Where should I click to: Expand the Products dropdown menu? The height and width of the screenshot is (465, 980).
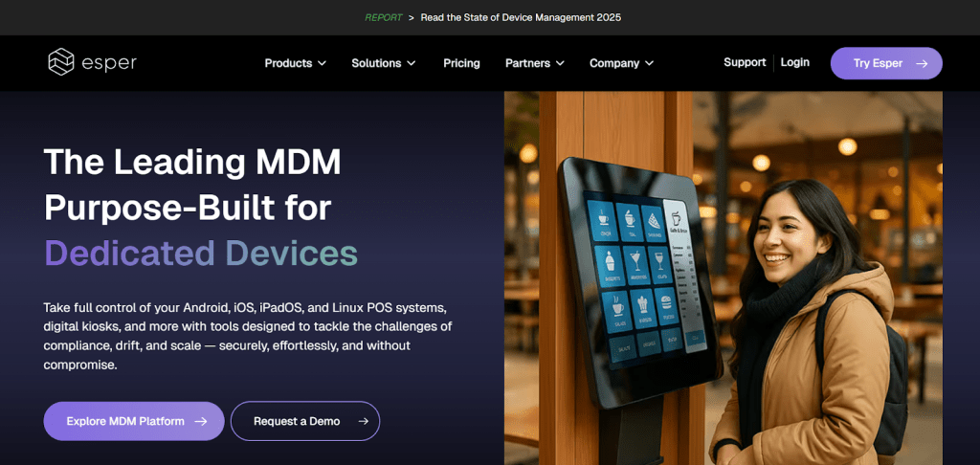pos(295,63)
